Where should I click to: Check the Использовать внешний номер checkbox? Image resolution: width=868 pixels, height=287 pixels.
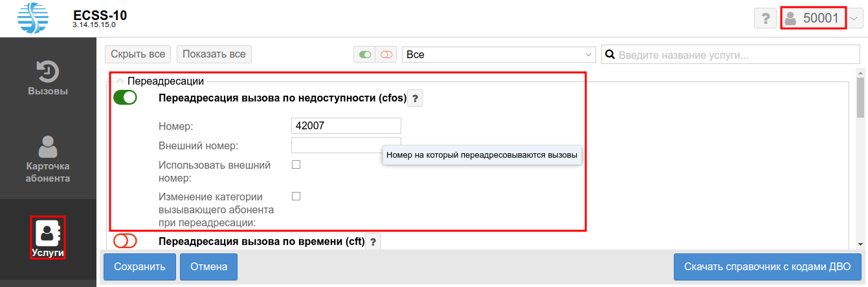click(296, 165)
